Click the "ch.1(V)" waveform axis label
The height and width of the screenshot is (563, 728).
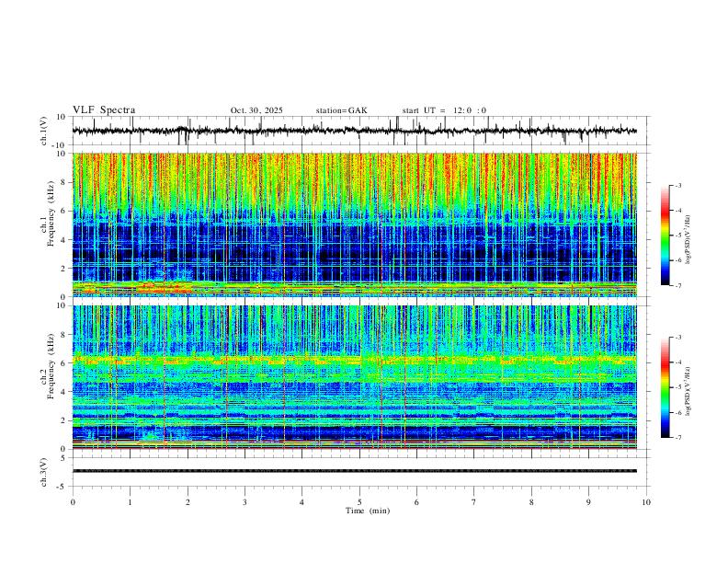[44, 131]
